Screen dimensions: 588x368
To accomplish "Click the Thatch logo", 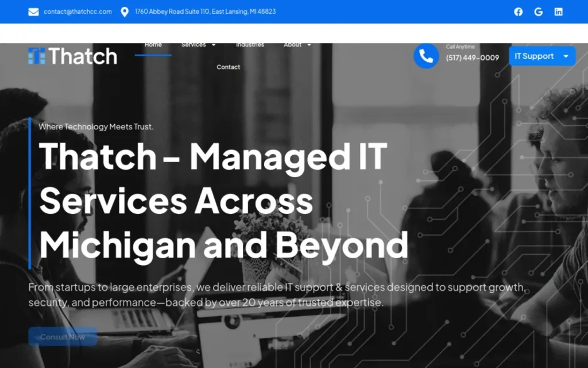I will [73, 56].
